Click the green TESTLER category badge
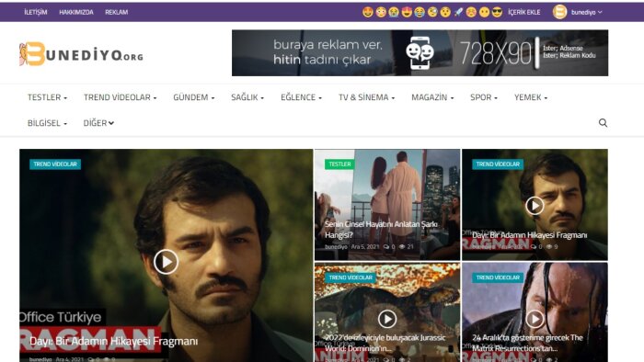 click(x=339, y=164)
